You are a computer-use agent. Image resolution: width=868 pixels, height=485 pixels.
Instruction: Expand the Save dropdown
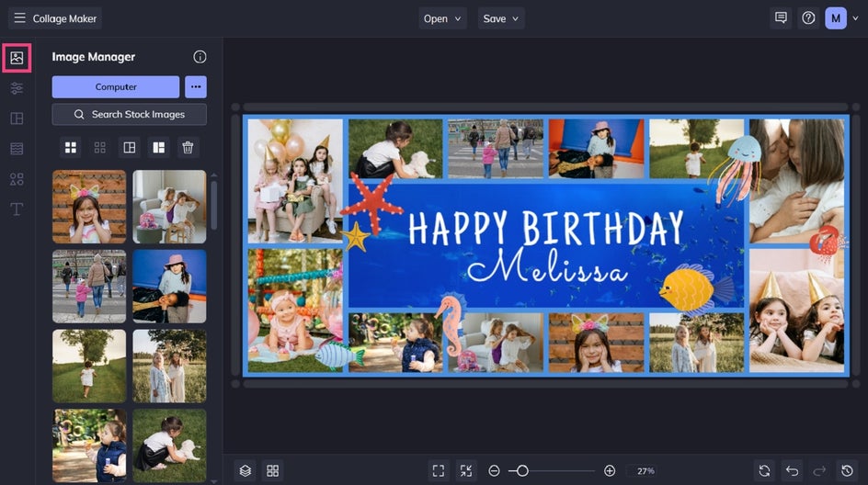pyautogui.click(x=501, y=18)
